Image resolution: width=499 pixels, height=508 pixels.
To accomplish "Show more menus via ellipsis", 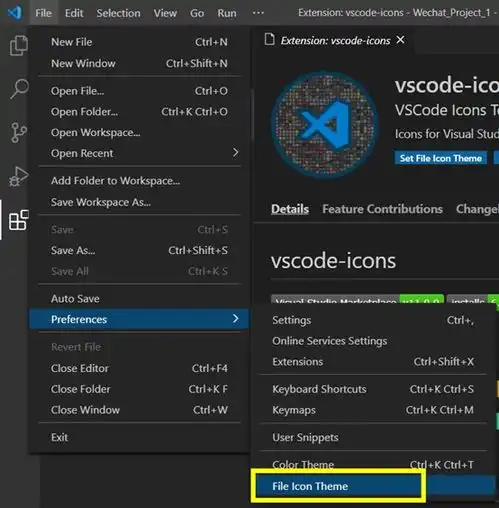I will click(258, 13).
